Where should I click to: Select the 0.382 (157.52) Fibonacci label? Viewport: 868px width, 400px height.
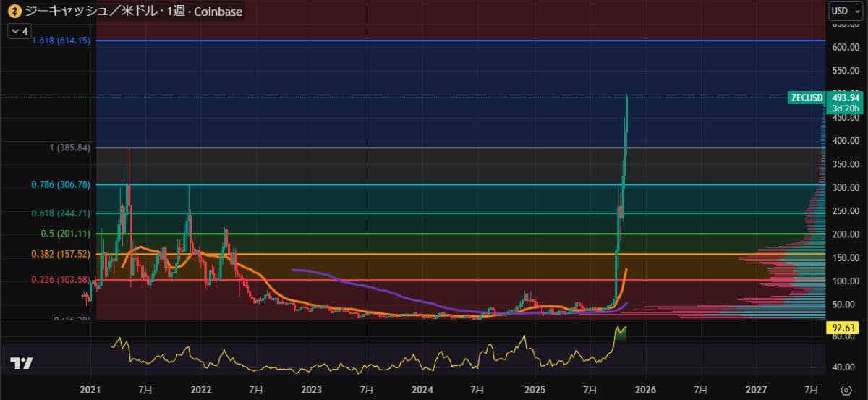point(61,255)
